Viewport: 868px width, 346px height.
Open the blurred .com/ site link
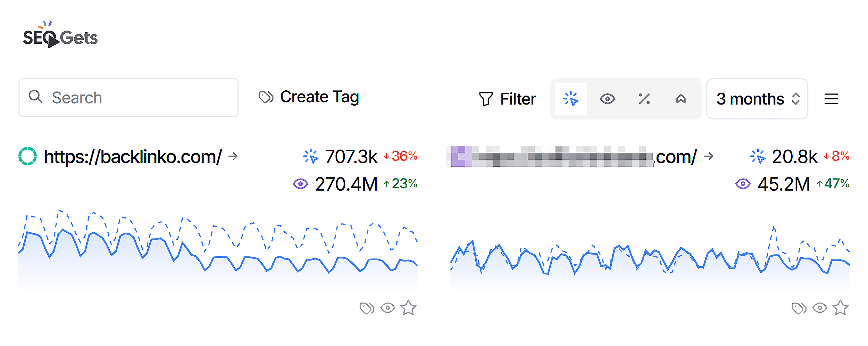tap(571, 157)
